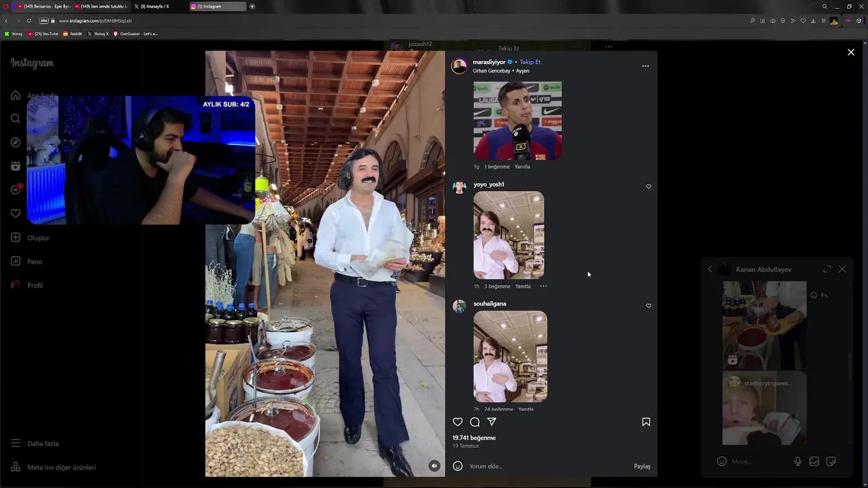Go back in Kanan Abdullayev chat

[x=710, y=269]
